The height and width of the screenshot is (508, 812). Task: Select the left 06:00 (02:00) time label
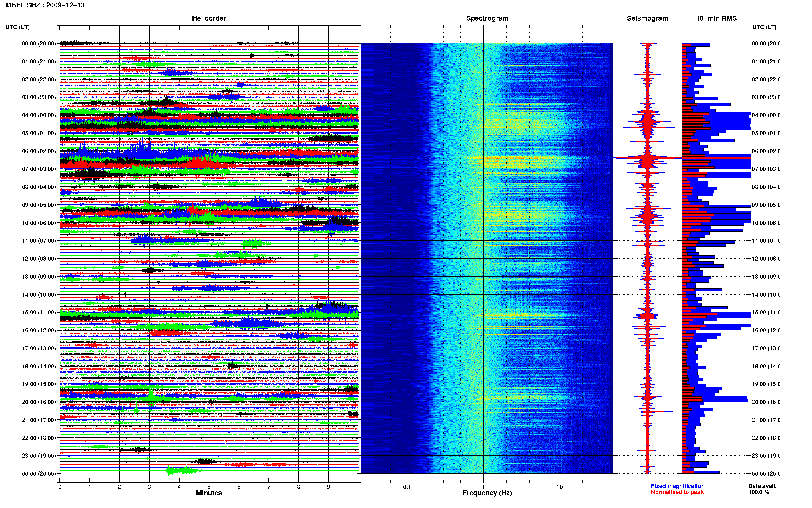[39, 151]
